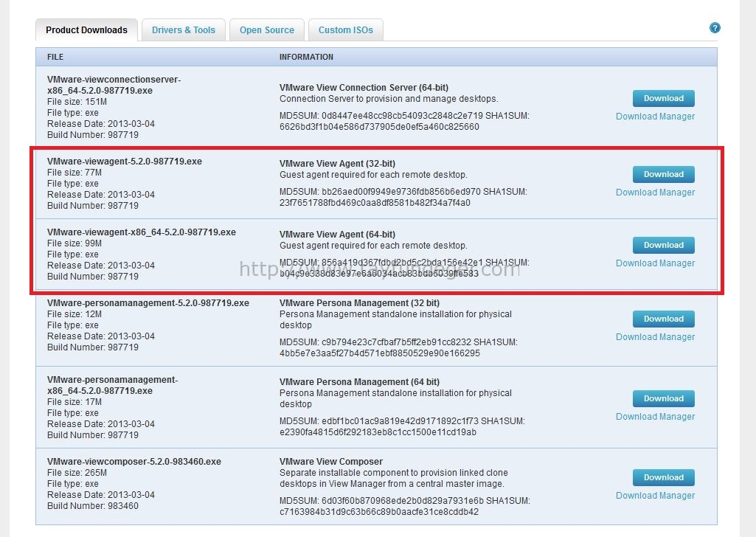Click the SHA1SUM value 4bb5e7e3aa5f27b4

coord(379,353)
